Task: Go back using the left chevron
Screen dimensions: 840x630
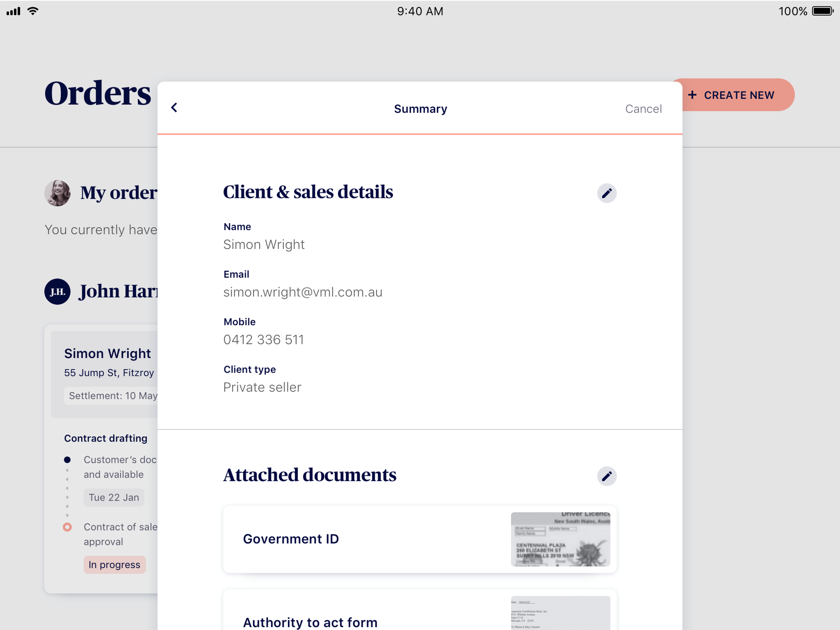Action: coord(174,108)
